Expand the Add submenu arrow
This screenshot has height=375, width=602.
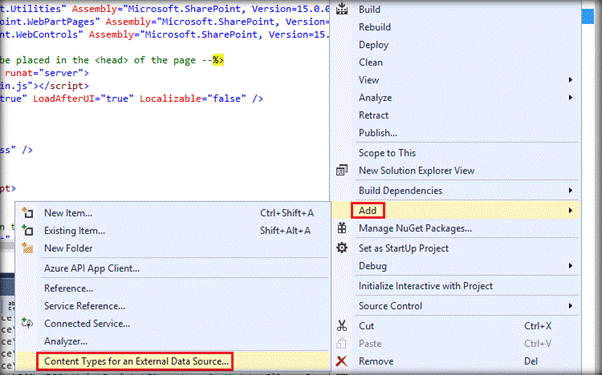(x=571, y=210)
